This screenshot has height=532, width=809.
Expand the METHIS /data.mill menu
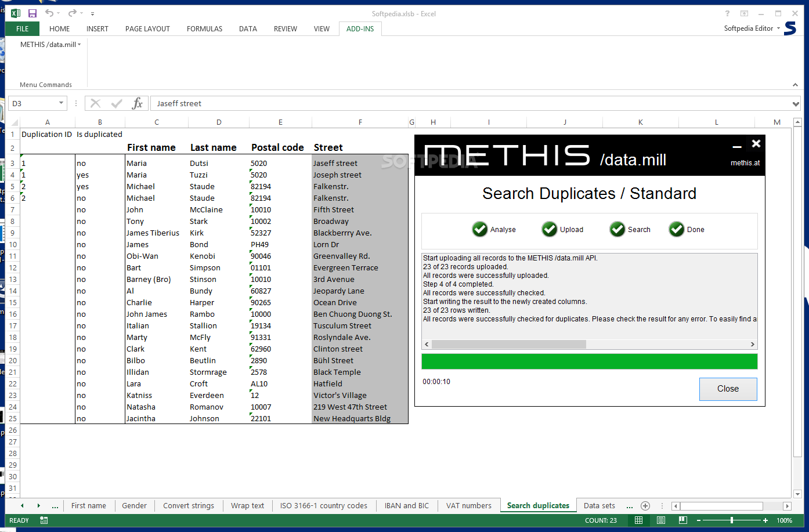point(50,45)
